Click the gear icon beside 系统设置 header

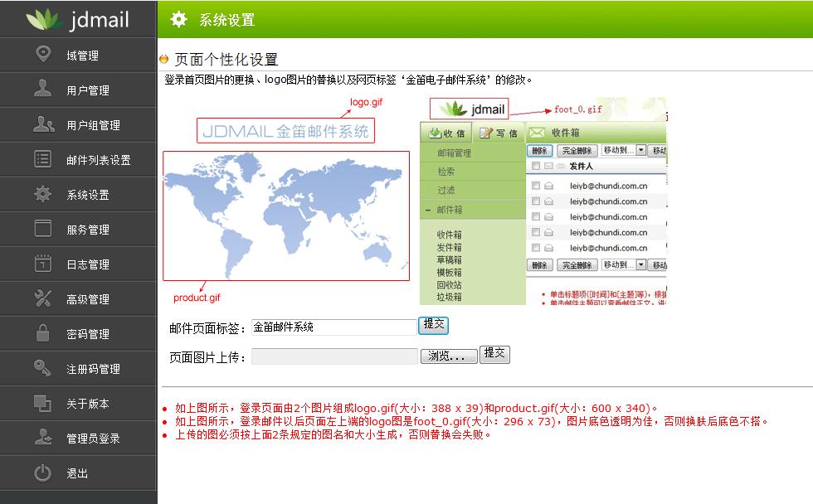click(179, 19)
